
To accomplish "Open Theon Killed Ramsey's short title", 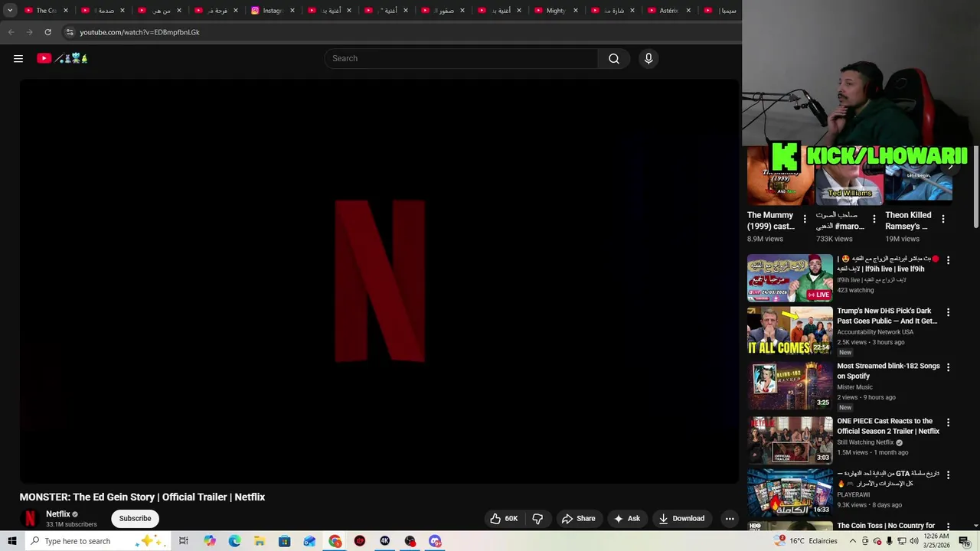I will pyautogui.click(x=909, y=220).
